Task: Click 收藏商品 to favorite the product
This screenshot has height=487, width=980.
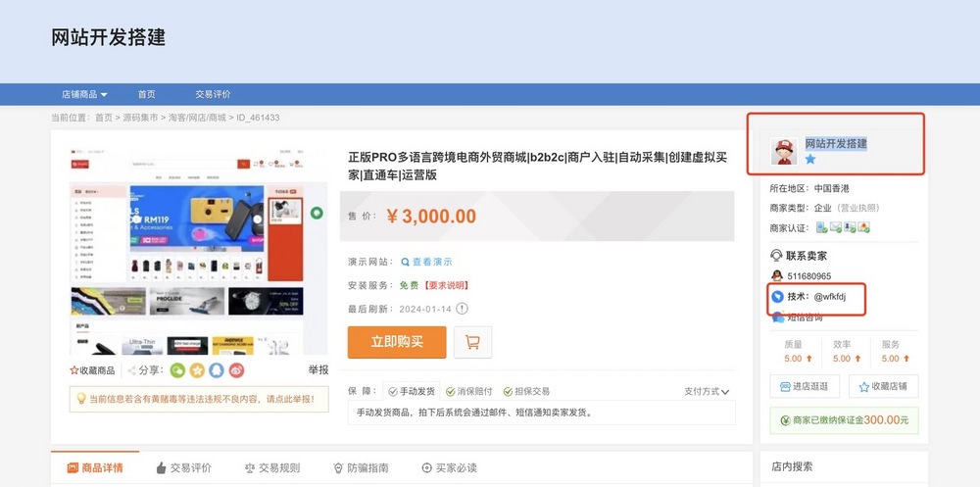Action: coord(92,370)
